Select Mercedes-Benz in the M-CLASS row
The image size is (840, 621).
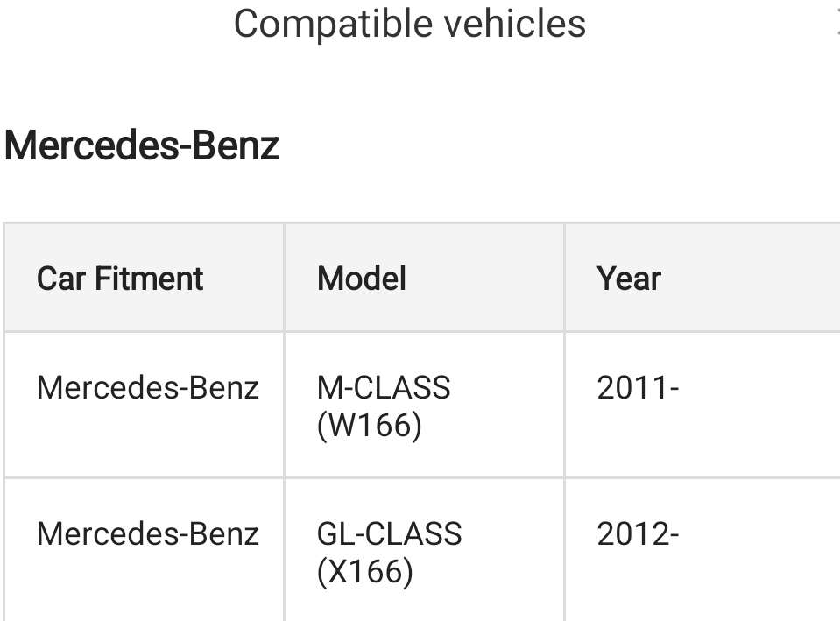[148, 388]
